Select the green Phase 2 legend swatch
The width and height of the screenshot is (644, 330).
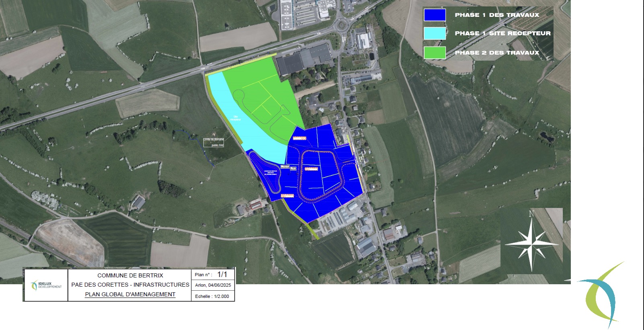[x=435, y=53]
